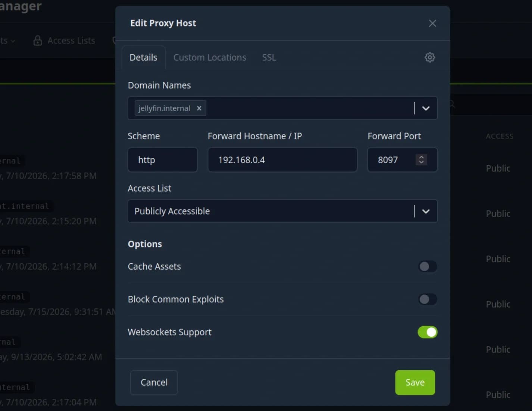
Task: Click the 2:14:12 PM date entry
Action: pyautogui.click(x=48, y=267)
